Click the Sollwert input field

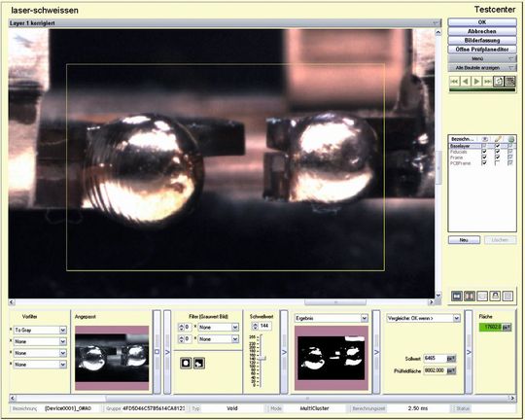435,359
